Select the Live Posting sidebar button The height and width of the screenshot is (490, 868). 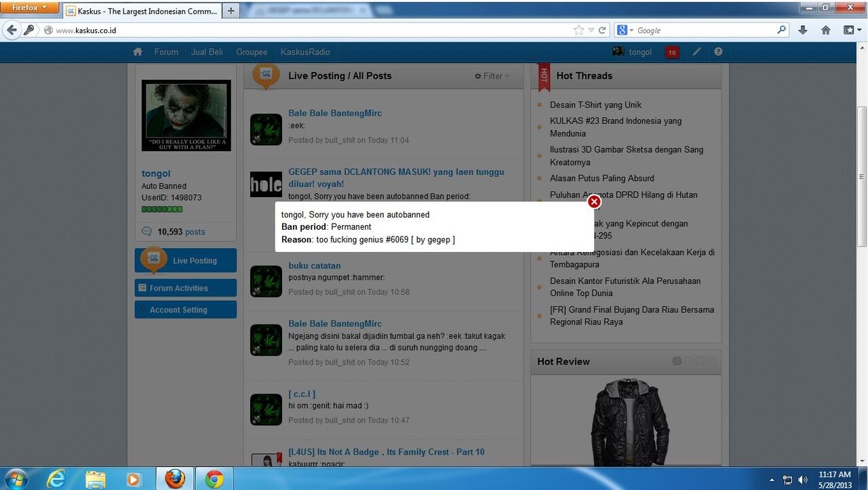(186, 260)
